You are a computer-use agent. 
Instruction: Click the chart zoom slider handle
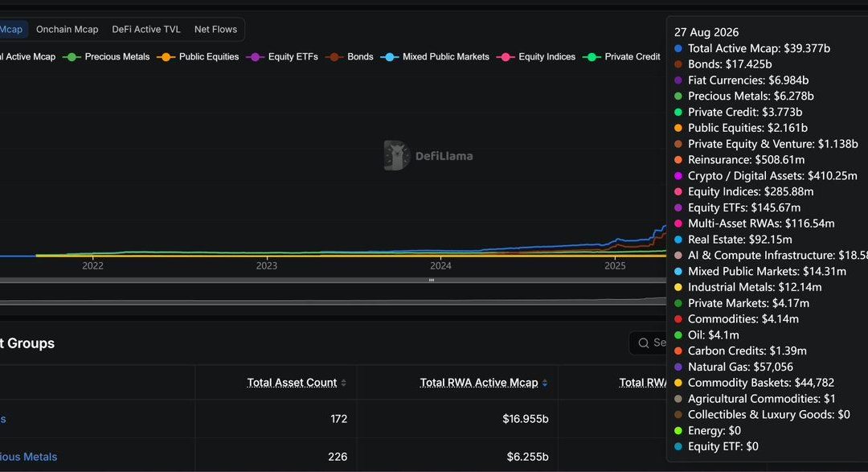(432, 281)
